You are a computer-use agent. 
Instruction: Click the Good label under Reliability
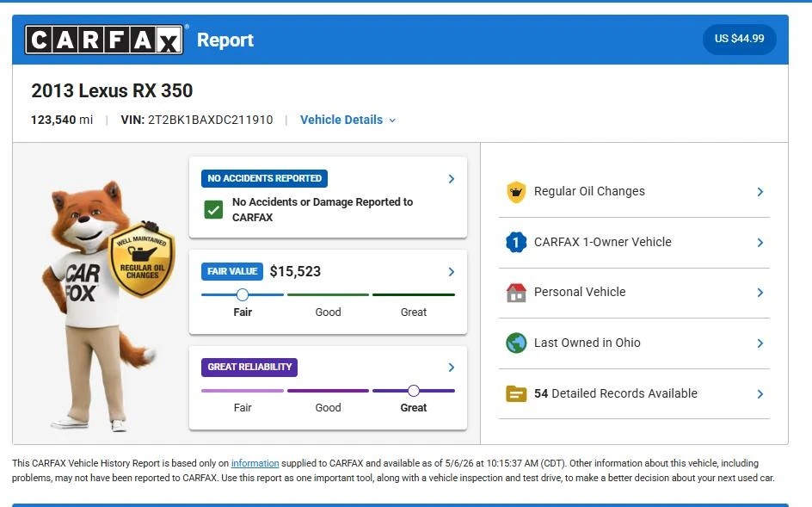point(328,407)
